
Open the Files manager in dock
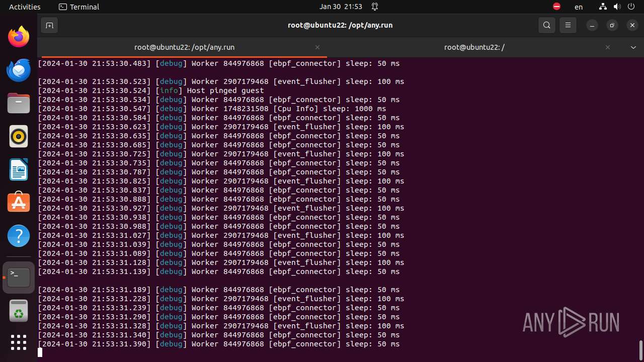[19, 103]
